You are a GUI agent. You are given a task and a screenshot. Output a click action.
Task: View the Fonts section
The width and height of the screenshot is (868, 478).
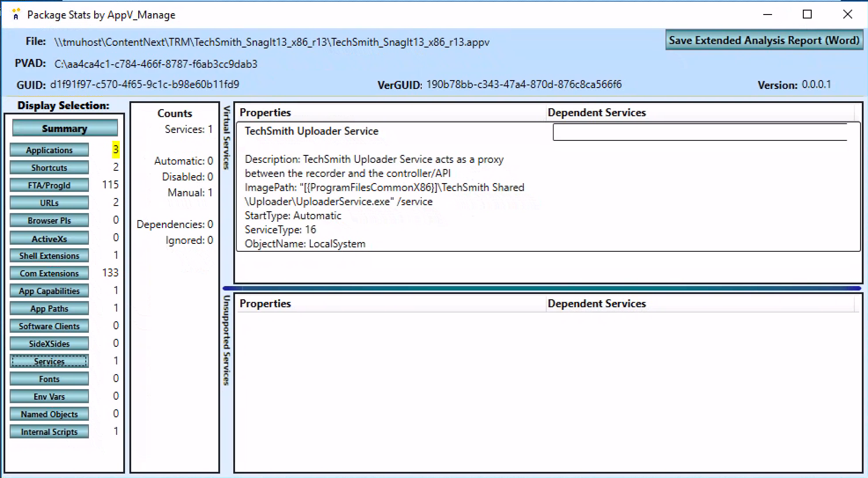point(49,379)
